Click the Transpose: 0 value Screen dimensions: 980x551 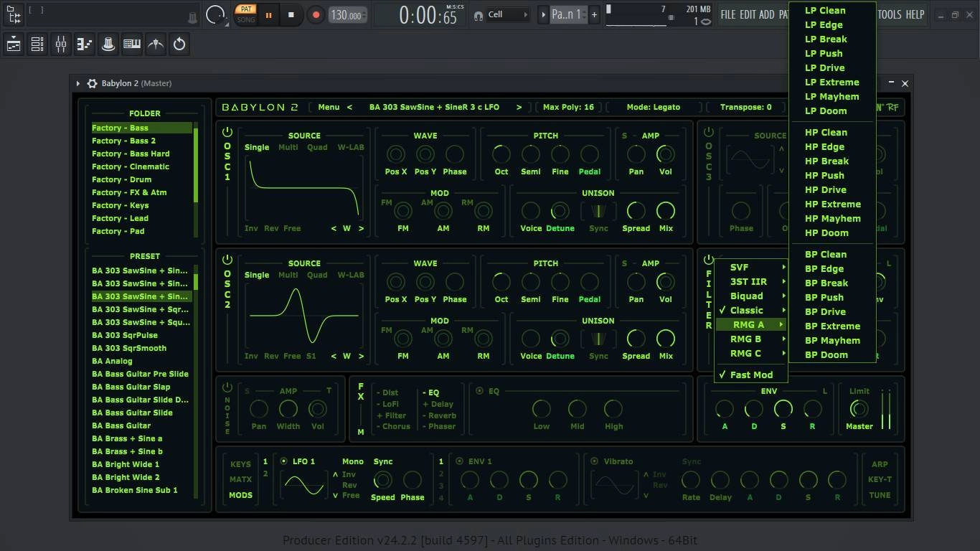click(x=748, y=107)
